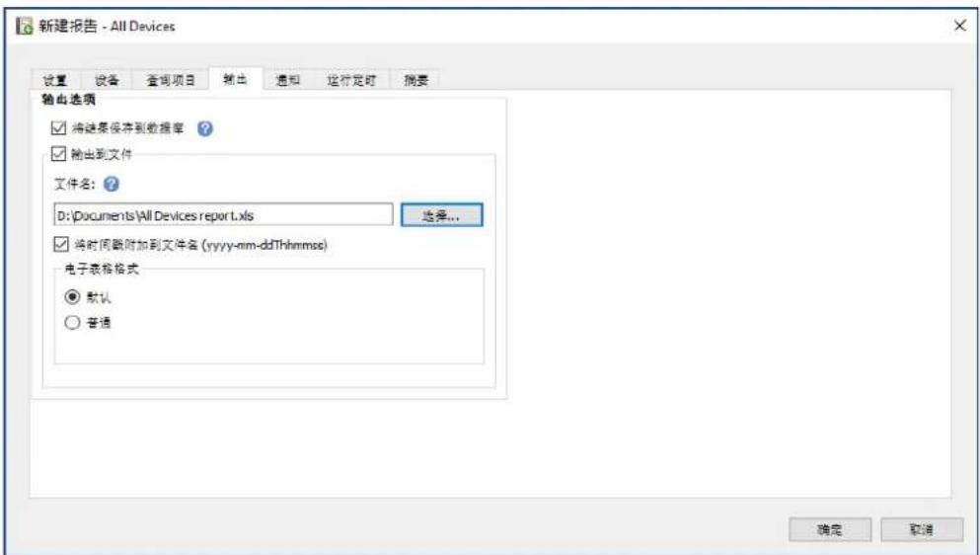The image size is (980, 555).
Task: Choose the 普通 spreadsheet format radio
Action: (73, 323)
